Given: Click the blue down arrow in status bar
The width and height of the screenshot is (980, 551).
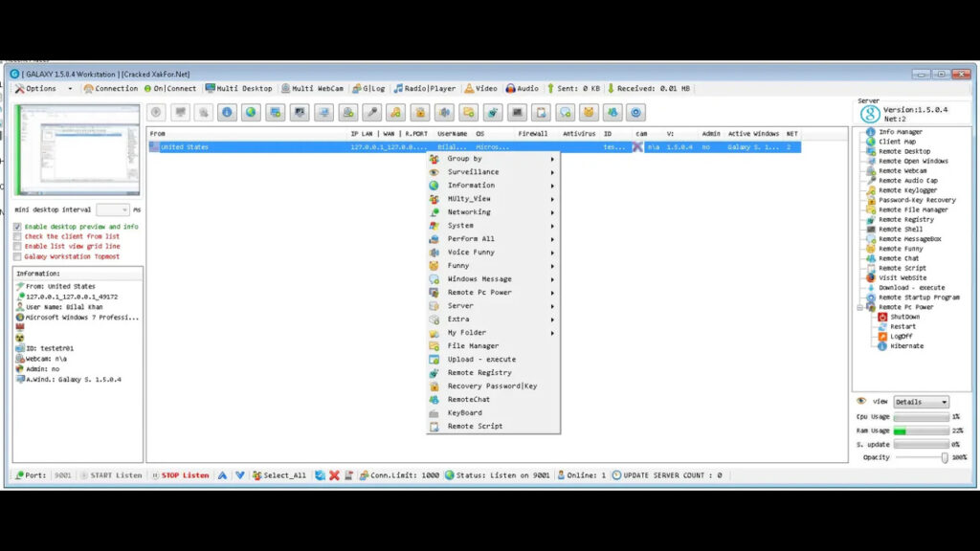Looking at the screenshot, I should (240, 475).
